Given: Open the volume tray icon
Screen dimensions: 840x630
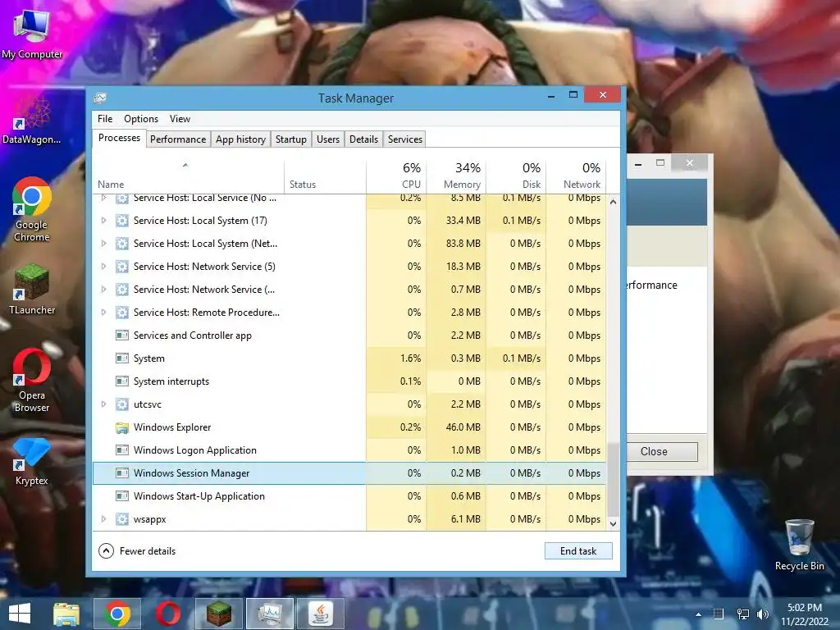Looking at the screenshot, I should pos(763,614).
